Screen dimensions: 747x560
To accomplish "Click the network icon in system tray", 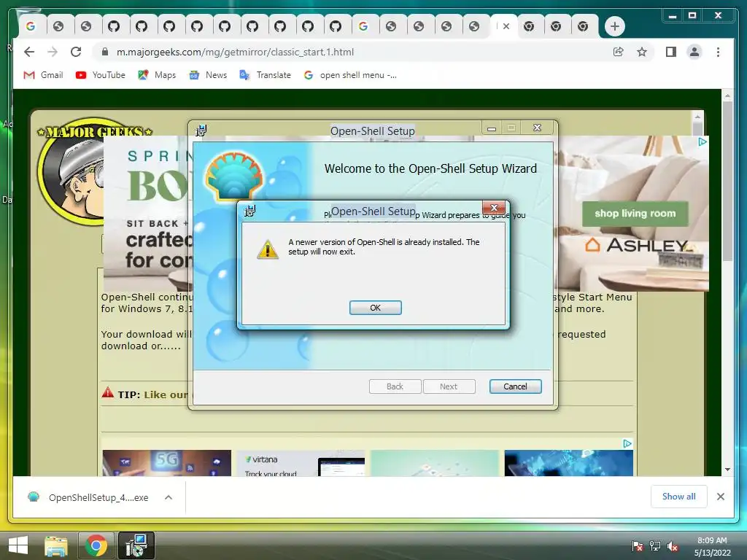I will [654, 545].
